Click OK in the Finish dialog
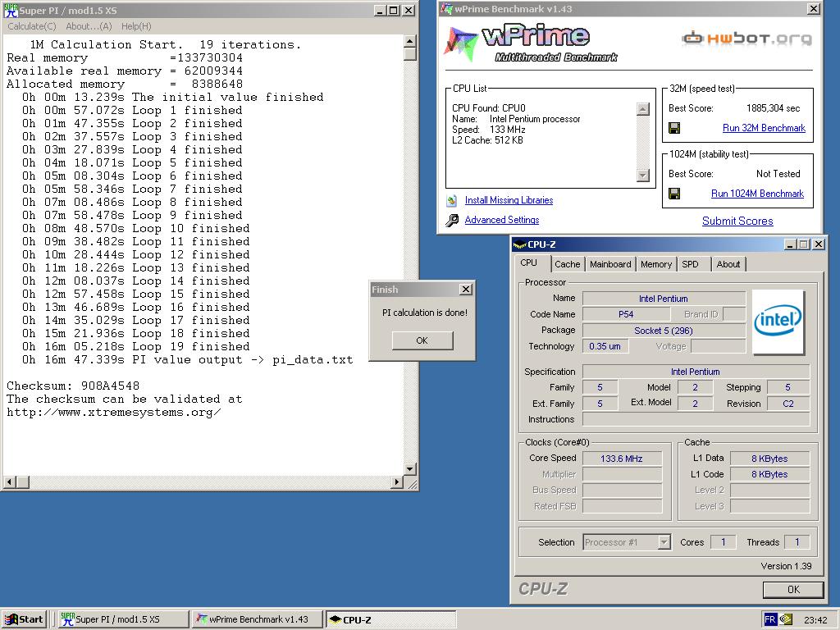The width and height of the screenshot is (840, 630). [422, 340]
